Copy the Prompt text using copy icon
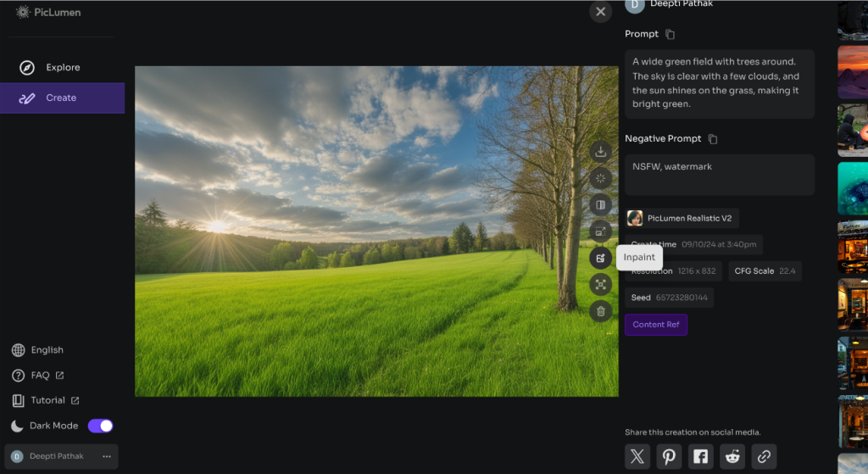 pos(670,35)
